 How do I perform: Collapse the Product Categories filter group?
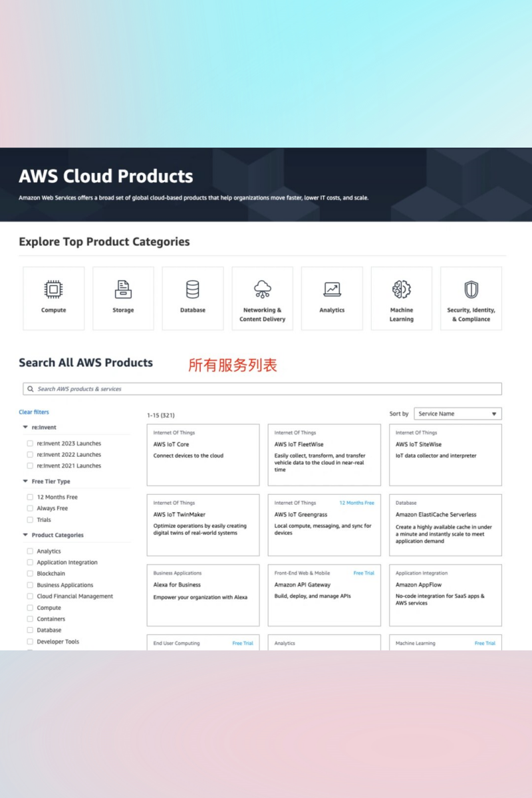25,535
